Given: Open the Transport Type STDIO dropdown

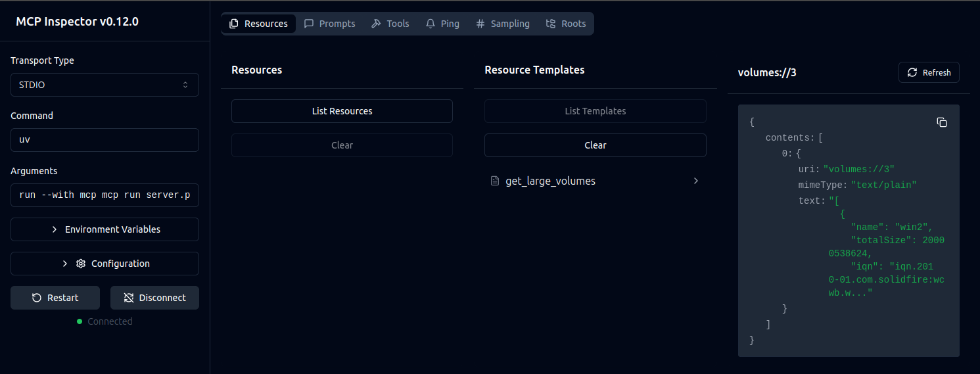Looking at the screenshot, I should point(105,85).
